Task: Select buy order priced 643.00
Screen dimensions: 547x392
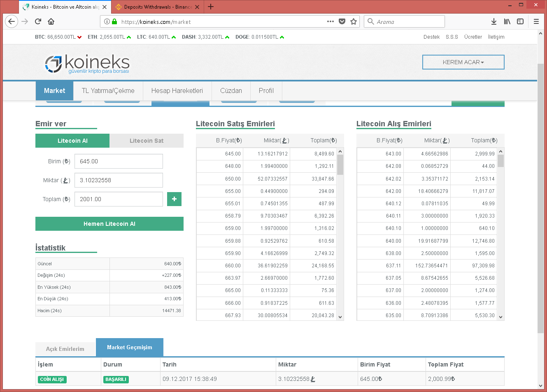Action: click(x=427, y=154)
